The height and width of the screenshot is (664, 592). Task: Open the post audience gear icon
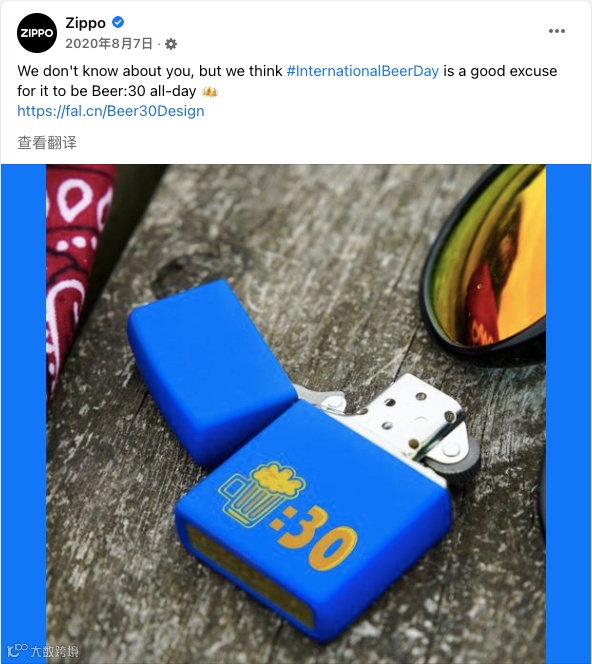click(x=171, y=44)
